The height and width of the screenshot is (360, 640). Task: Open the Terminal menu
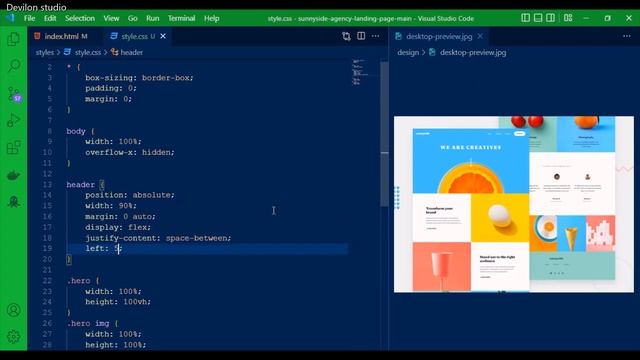(x=182, y=18)
